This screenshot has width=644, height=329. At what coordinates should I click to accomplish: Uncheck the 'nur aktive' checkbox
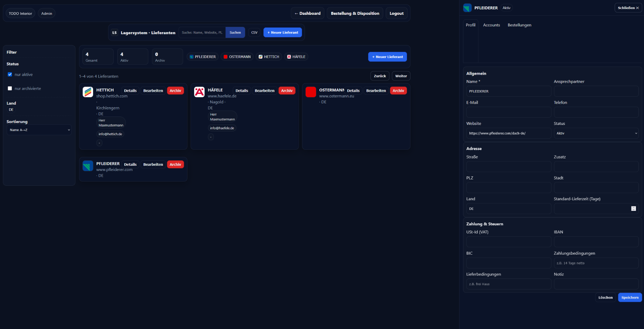tap(10, 74)
